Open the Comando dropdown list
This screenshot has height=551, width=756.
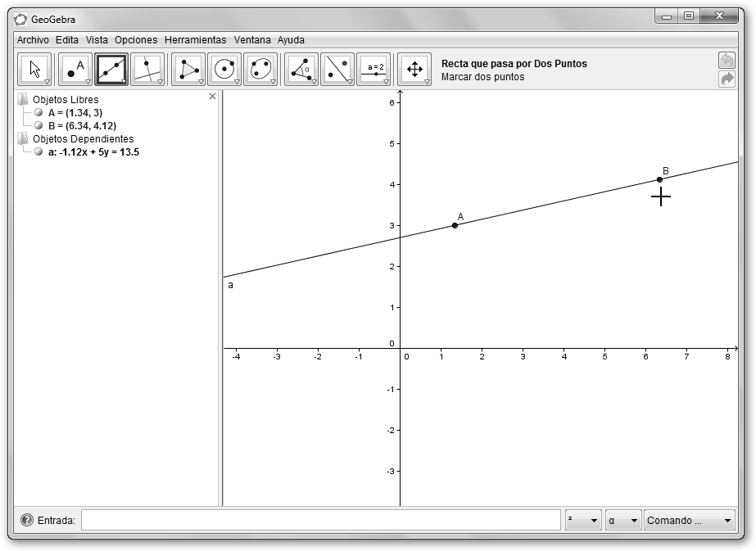690,521
